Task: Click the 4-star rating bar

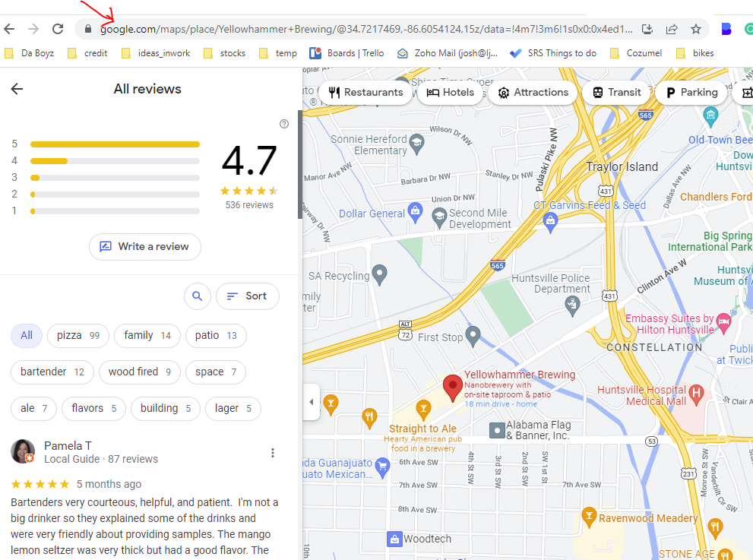Action: [x=115, y=161]
